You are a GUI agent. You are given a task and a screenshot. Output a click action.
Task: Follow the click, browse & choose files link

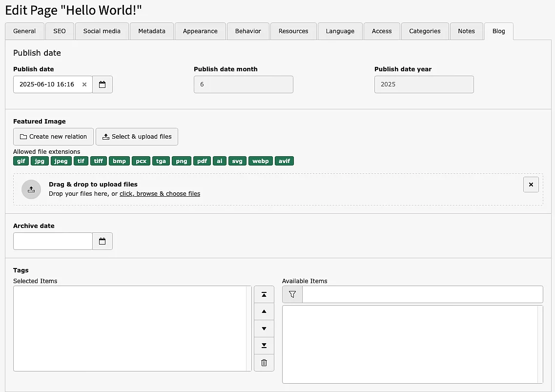(160, 194)
